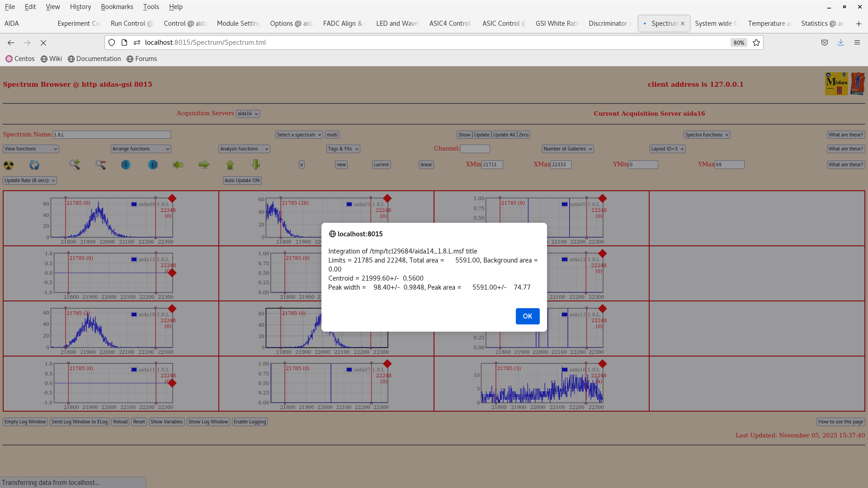Switch to the System wide tab

tap(716, 23)
